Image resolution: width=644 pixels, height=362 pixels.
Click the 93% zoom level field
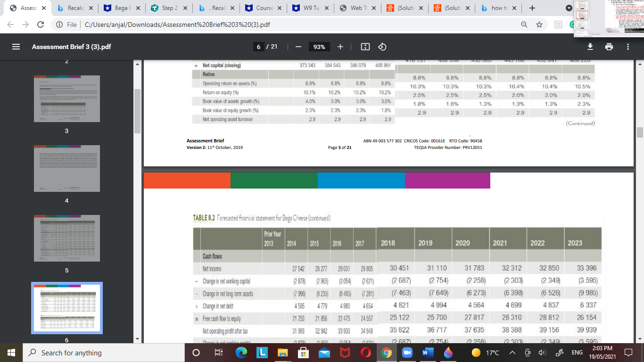click(x=319, y=47)
